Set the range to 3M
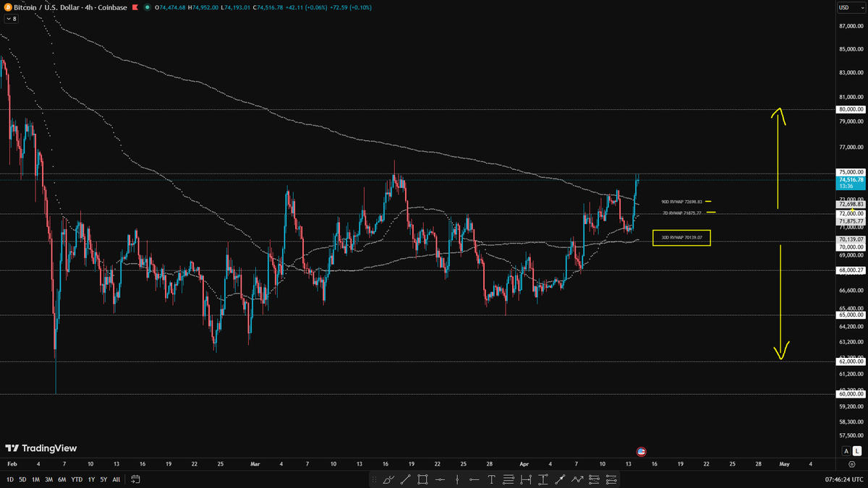 (x=48, y=479)
